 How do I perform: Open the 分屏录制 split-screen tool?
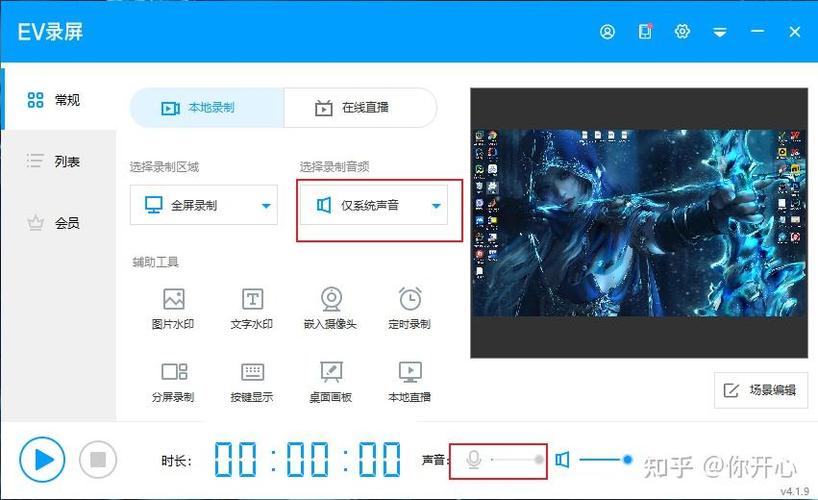pyautogui.click(x=173, y=382)
